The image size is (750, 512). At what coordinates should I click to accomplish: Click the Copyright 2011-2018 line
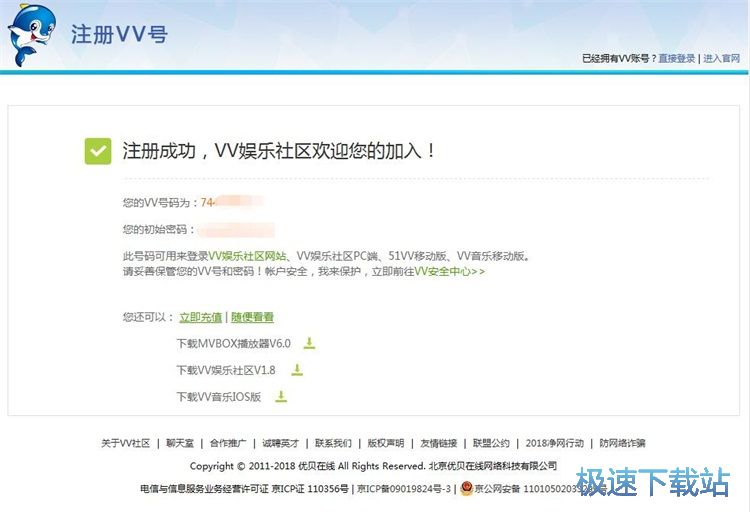click(x=373, y=466)
